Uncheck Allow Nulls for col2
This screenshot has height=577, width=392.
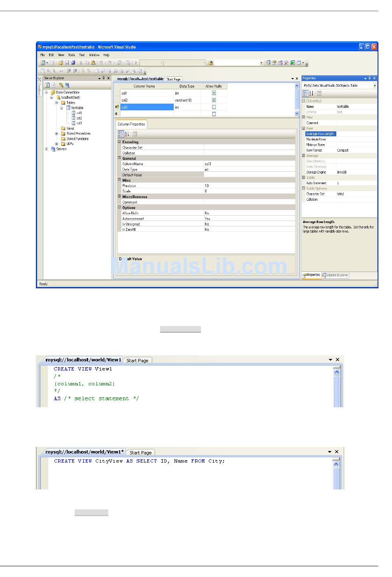(214, 100)
